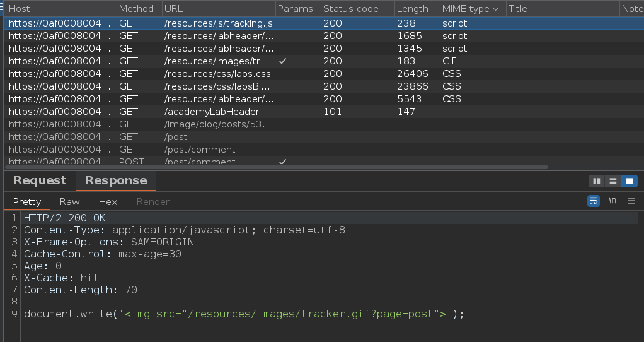
Task: Show the Raw view of the response
Action: click(x=69, y=202)
